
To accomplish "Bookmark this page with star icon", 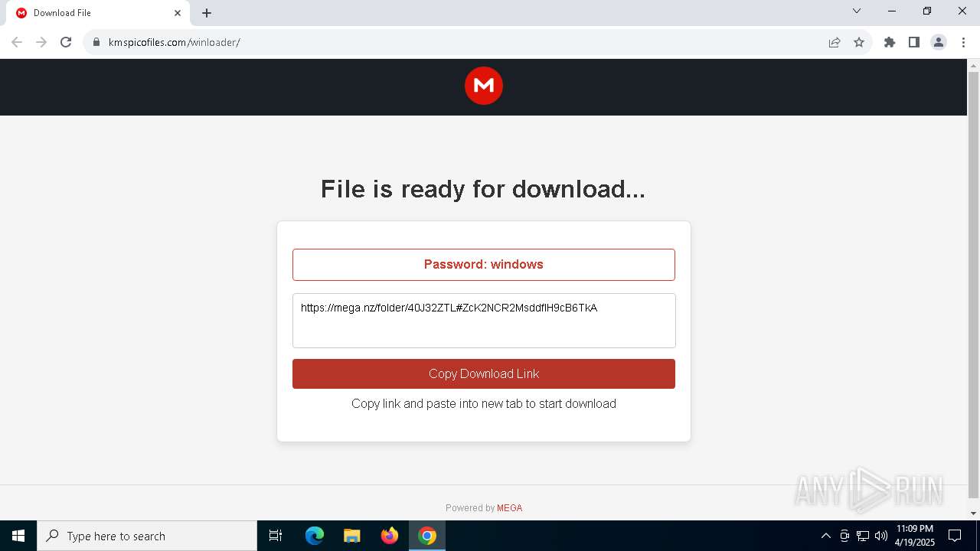I will (859, 42).
